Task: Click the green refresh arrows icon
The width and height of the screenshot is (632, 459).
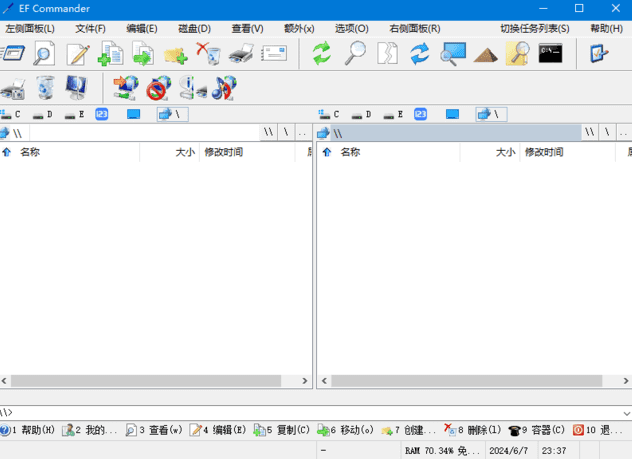Action: [x=322, y=54]
